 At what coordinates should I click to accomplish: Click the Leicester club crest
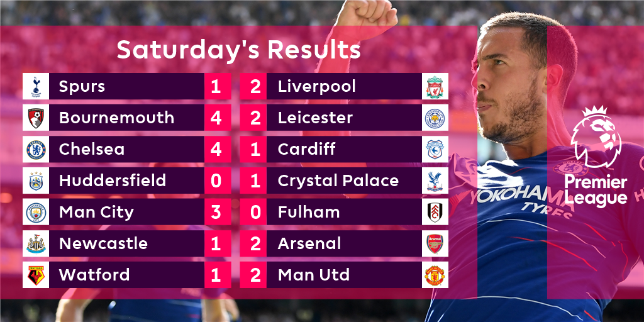[x=435, y=118]
